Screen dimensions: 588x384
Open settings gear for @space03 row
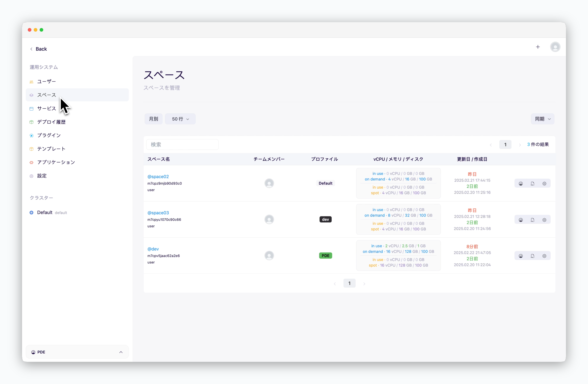544,220
